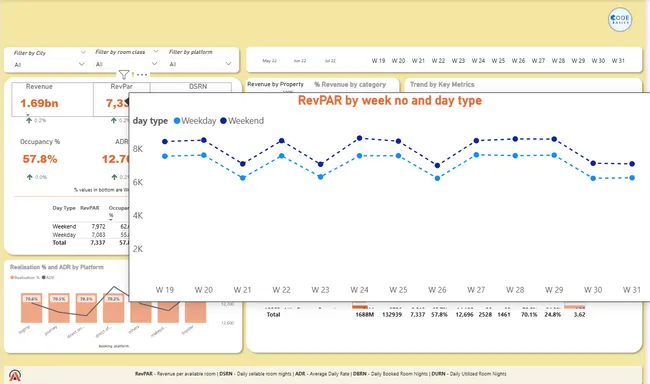Click the Weekend data point at W 30
The height and width of the screenshot is (384, 650).
pos(593,163)
